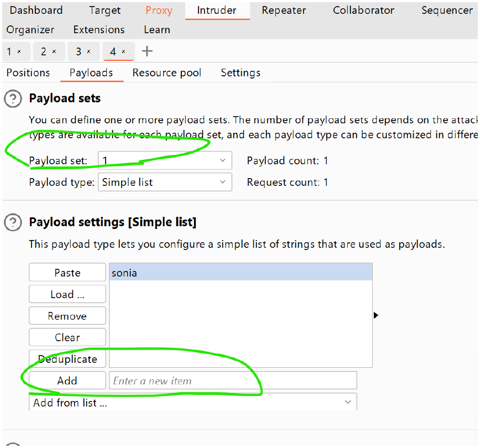Open the Learn tab

click(x=157, y=30)
